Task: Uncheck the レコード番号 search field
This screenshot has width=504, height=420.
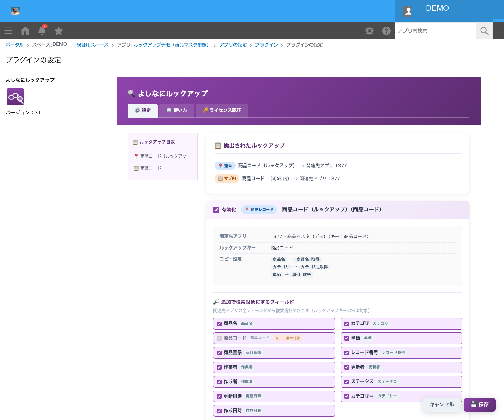Action: [346, 353]
